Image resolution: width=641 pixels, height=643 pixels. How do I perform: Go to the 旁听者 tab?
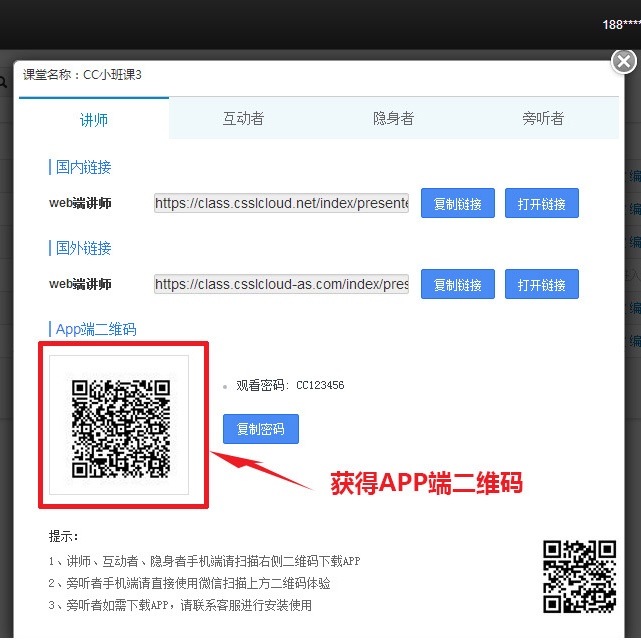[543, 119]
